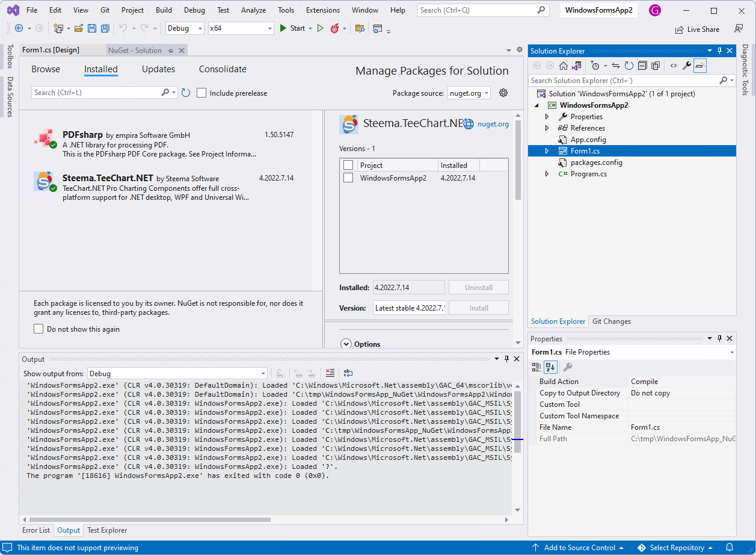Viewport: 756px width, 555px height.
Task: Switch between solutions and folders view
Action: (577, 66)
